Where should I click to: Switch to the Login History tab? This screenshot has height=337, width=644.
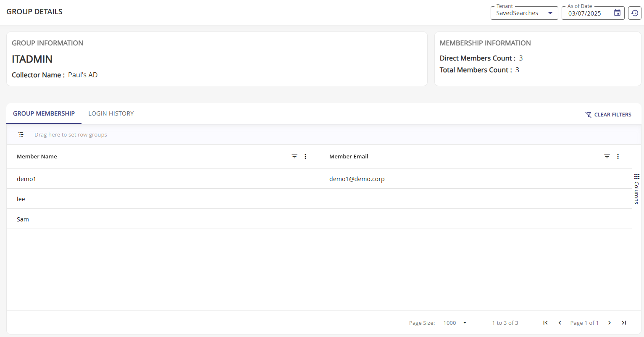pyautogui.click(x=111, y=113)
